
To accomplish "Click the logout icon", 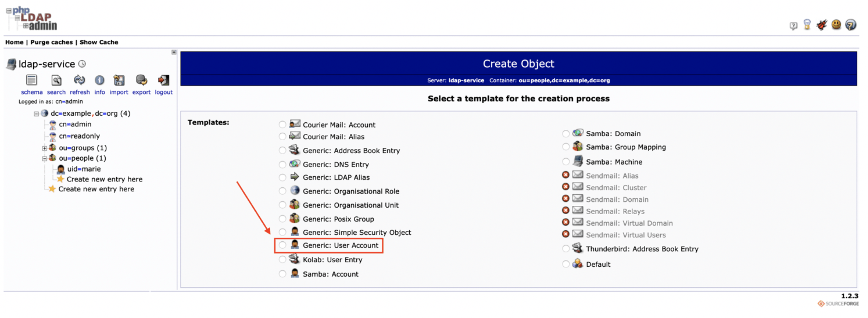I will click(x=163, y=80).
